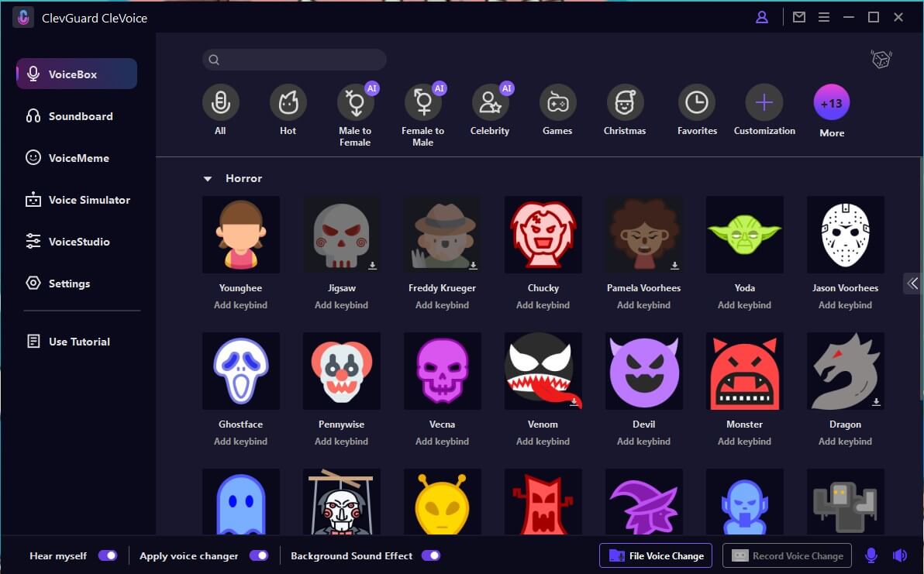Viewport: 924px width, 574px height.
Task: Choose the Chucky voice
Action: [x=543, y=234]
